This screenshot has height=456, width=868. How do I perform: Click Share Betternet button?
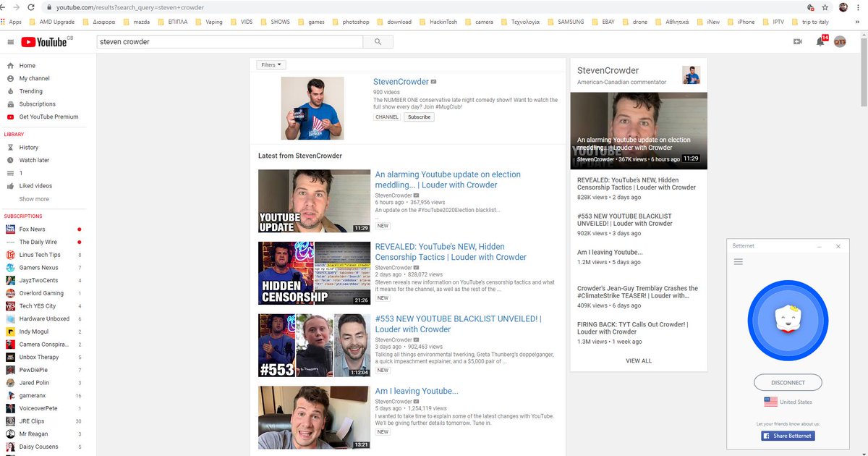click(x=788, y=436)
